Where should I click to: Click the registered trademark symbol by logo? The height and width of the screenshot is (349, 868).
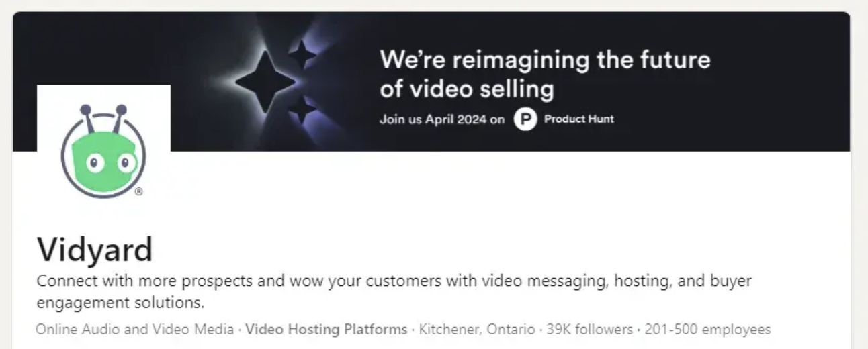[x=138, y=191]
